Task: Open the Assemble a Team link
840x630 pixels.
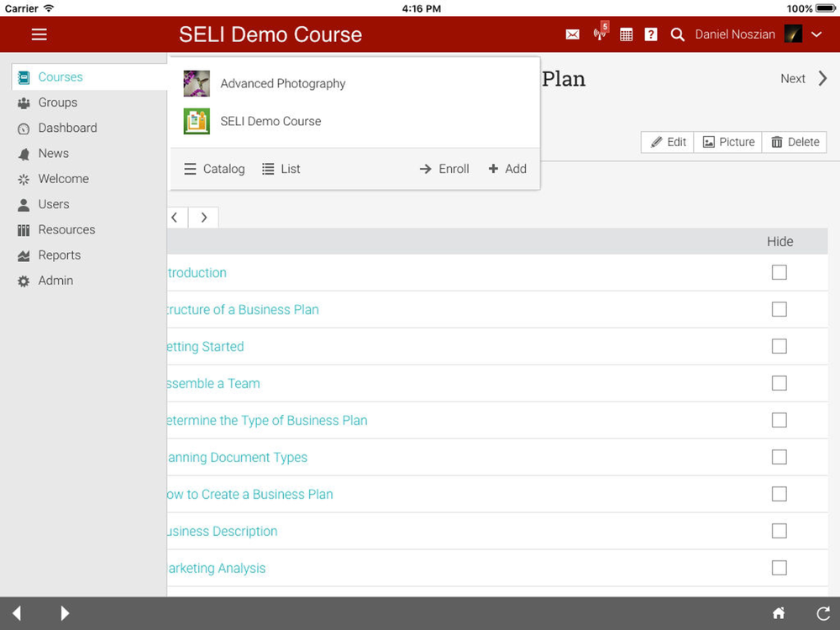Action: (x=213, y=384)
